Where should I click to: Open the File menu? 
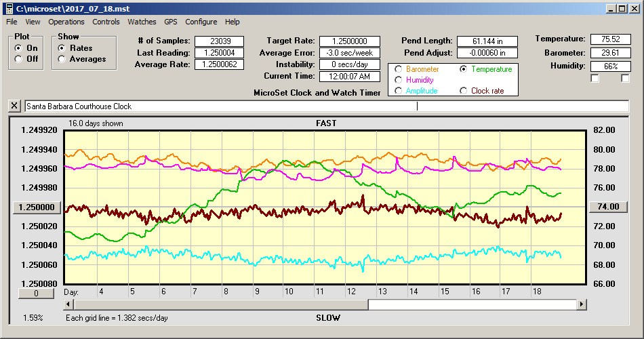(x=12, y=22)
